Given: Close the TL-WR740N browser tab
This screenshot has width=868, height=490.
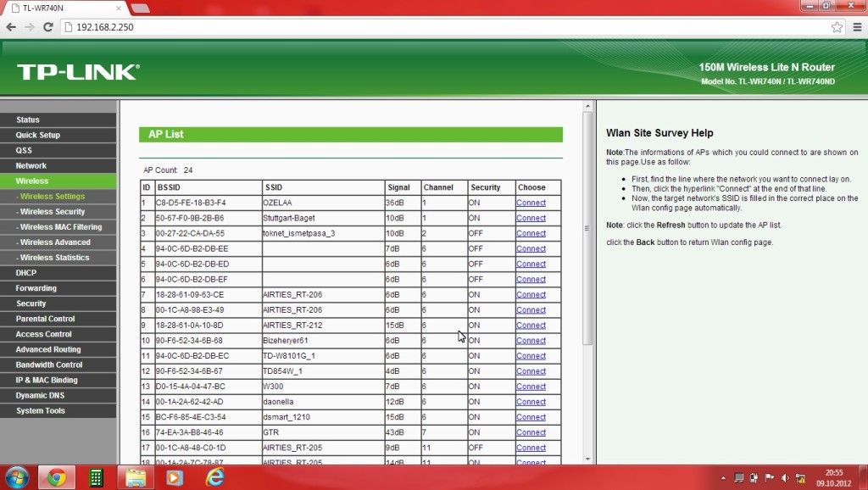Looking at the screenshot, I should (119, 8).
